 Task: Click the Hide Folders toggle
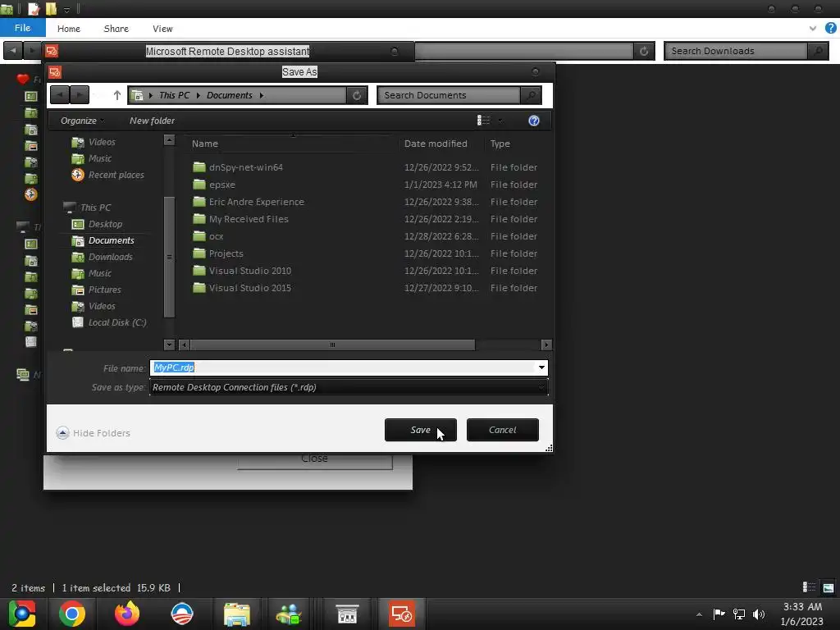(x=94, y=433)
